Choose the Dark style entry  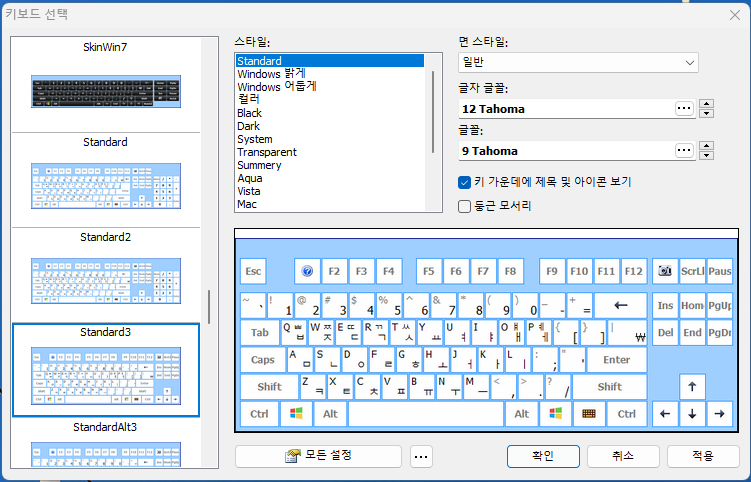pyautogui.click(x=330, y=126)
